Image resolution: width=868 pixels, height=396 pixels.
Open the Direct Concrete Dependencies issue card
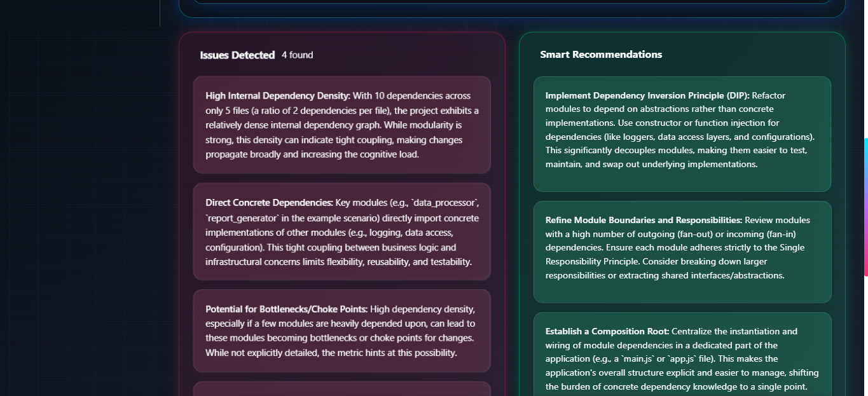click(342, 232)
